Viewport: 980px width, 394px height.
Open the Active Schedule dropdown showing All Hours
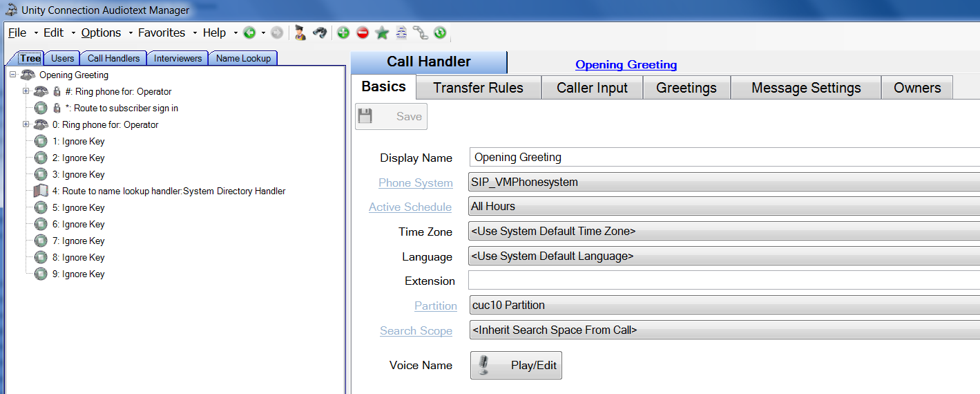724,207
